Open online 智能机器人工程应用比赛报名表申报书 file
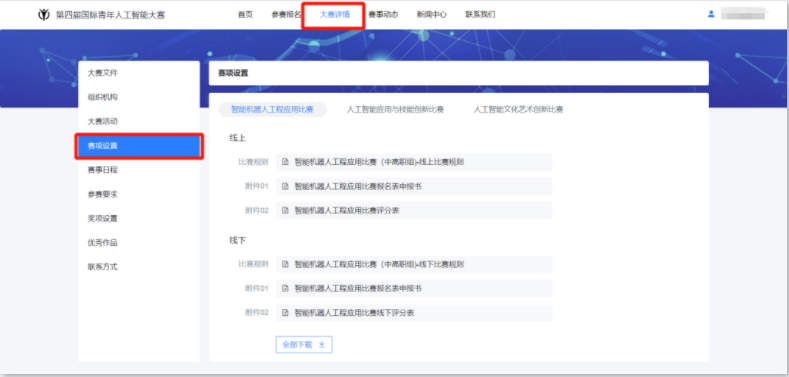 pyautogui.click(x=414, y=186)
